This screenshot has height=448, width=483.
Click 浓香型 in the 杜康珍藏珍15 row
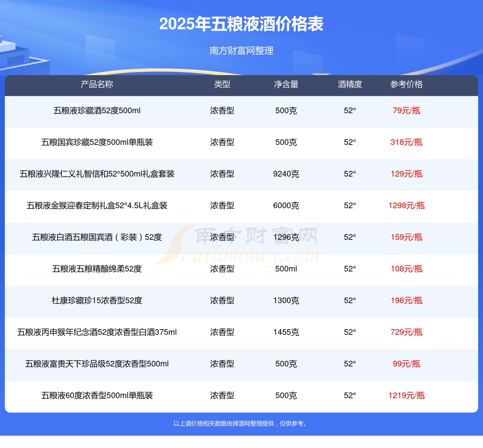[x=222, y=300]
